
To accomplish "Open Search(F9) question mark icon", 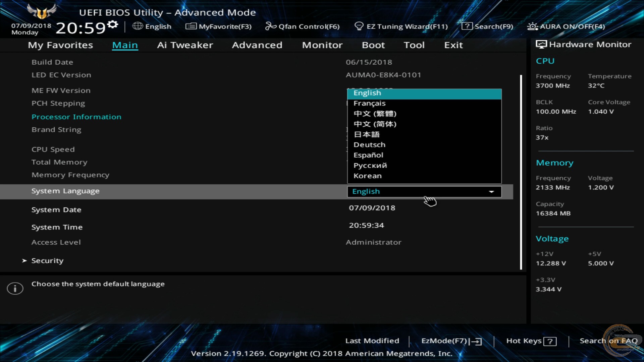I will pyautogui.click(x=467, y=26).
